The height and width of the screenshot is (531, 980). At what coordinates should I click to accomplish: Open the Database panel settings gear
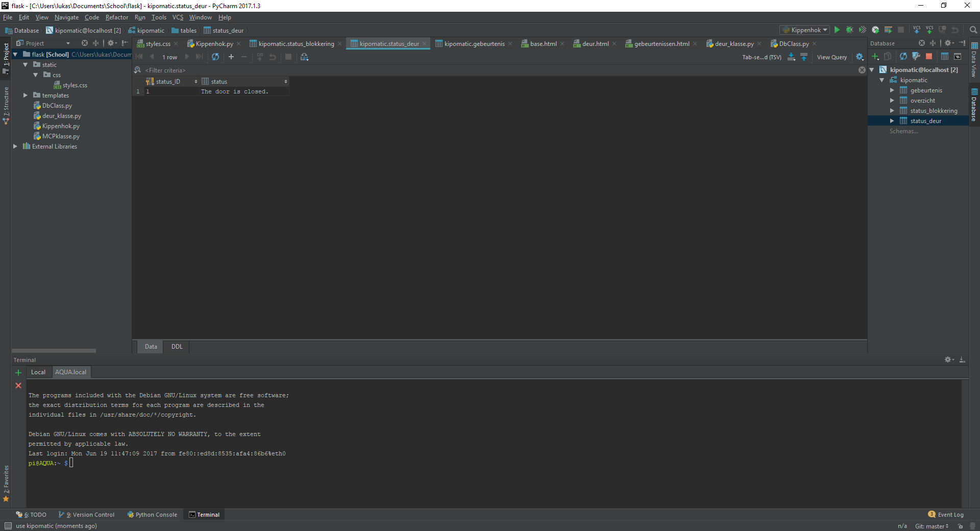click(949, 43)
